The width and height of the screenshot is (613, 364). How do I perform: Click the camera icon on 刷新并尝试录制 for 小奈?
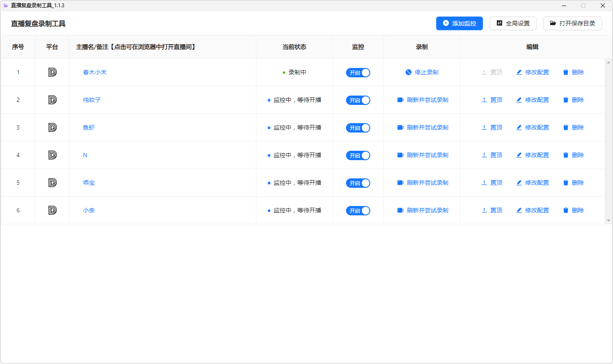pos(400,210)
